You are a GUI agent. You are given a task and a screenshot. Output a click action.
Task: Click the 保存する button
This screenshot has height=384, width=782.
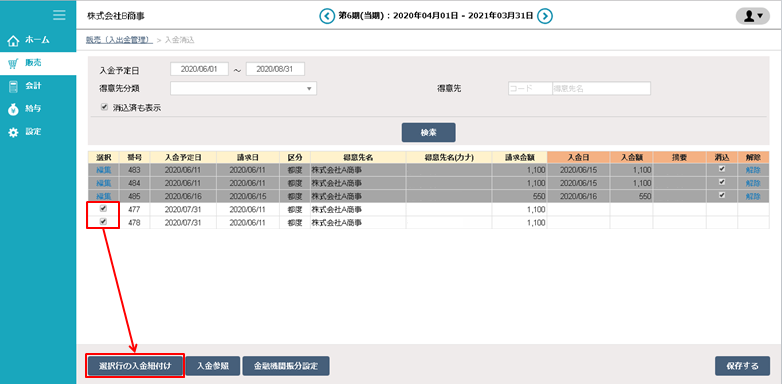pos(742,366)
